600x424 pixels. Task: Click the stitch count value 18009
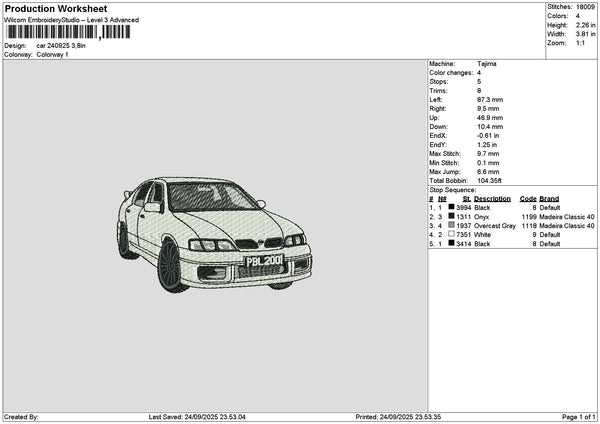coord(585,7)
